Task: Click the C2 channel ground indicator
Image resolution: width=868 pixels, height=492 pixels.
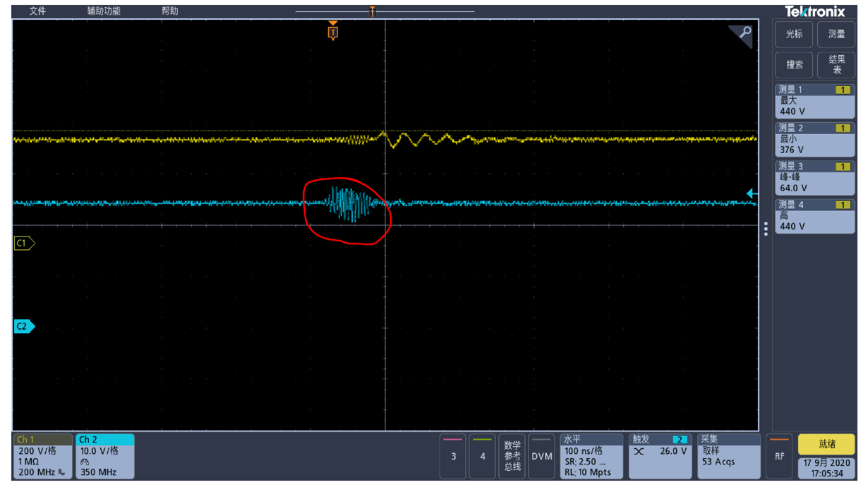Action: coord(23,326)
